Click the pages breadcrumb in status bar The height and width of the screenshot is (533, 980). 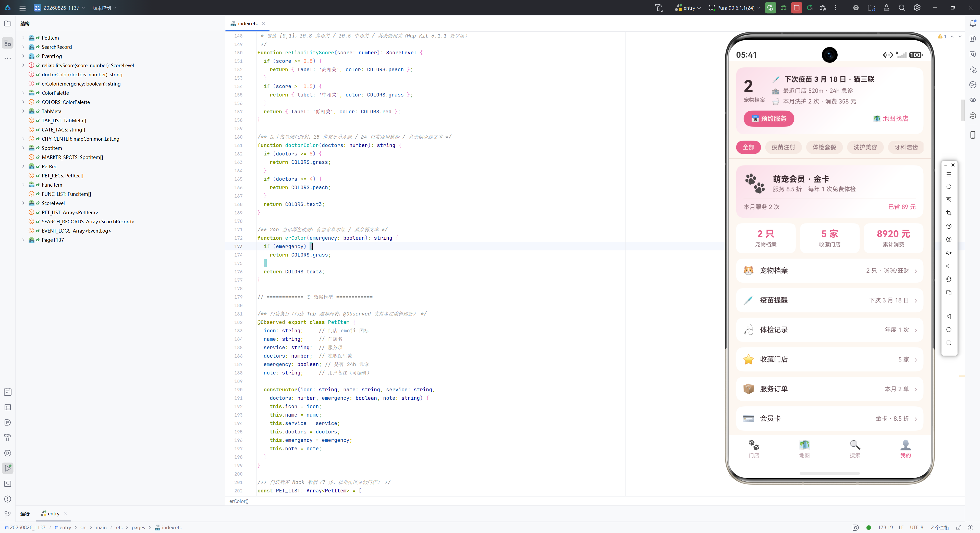coord(138,527)
